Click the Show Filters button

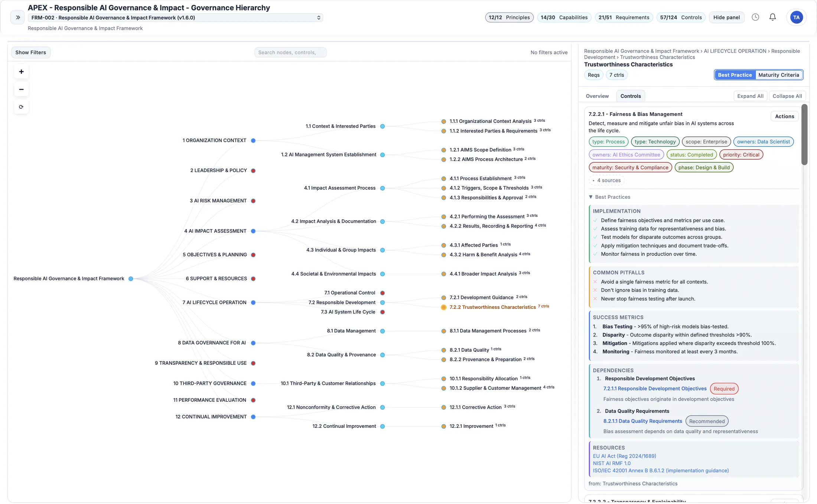(31, 52)
